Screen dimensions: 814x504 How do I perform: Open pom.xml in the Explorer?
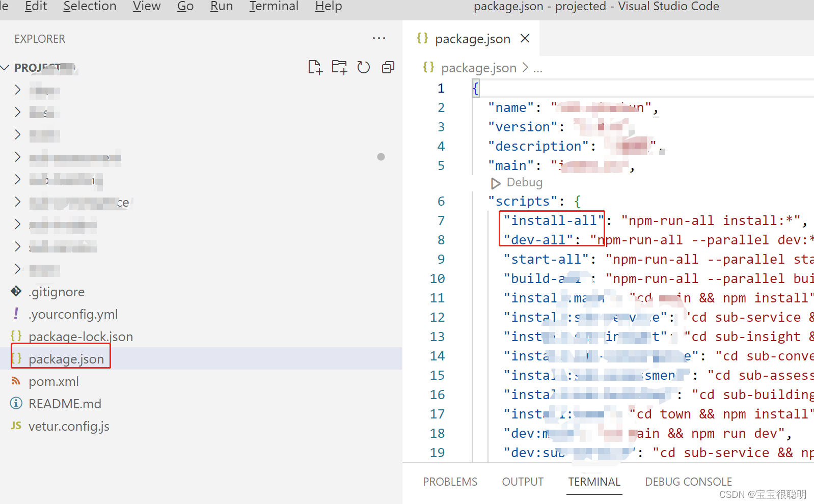pyautogui.click(x=53, y=381)
